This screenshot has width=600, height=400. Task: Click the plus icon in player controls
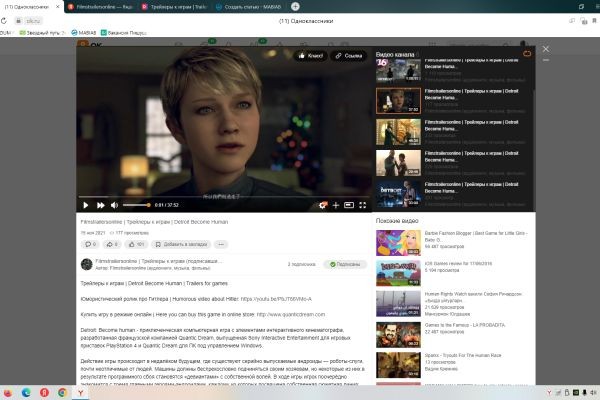click(336, 205)
